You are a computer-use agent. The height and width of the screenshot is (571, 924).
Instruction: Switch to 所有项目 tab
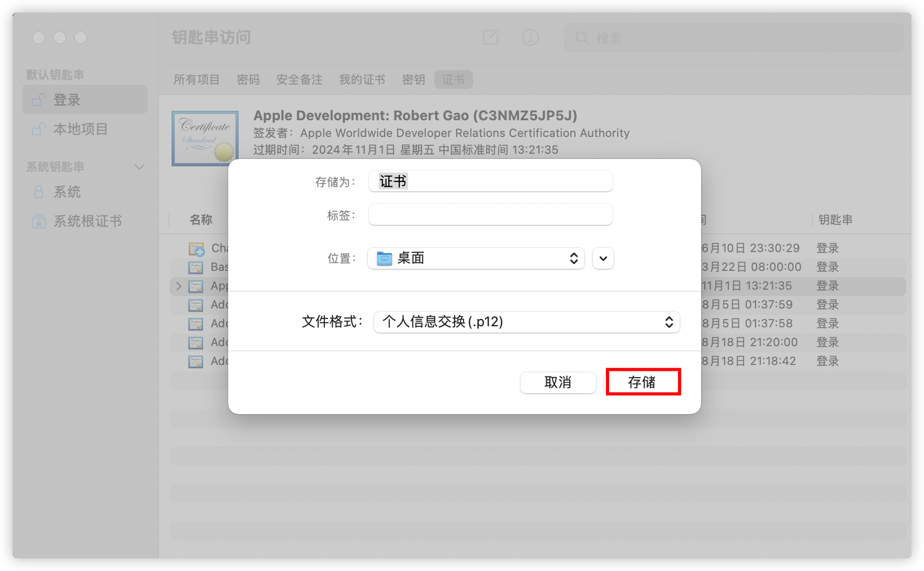(x=196, y=79)
